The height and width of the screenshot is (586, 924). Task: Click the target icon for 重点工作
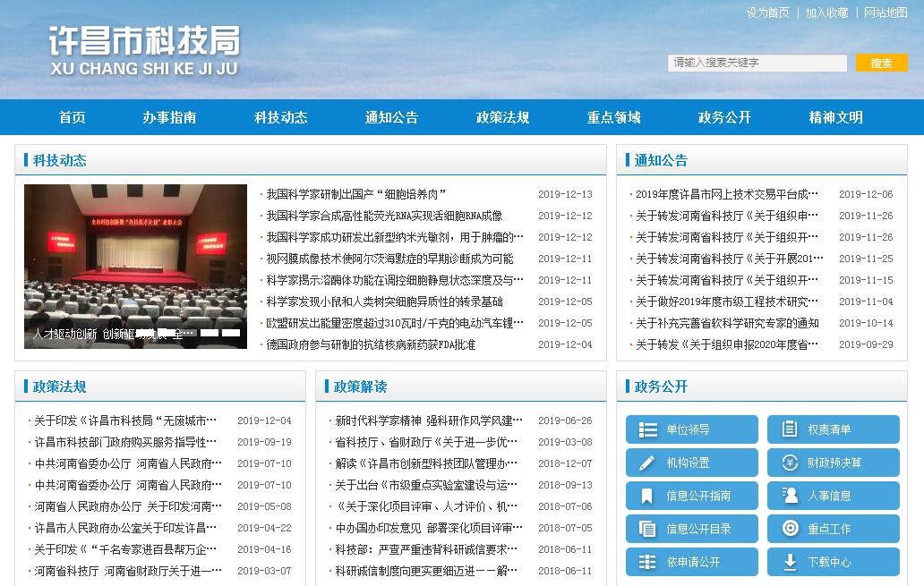(789, 530)
